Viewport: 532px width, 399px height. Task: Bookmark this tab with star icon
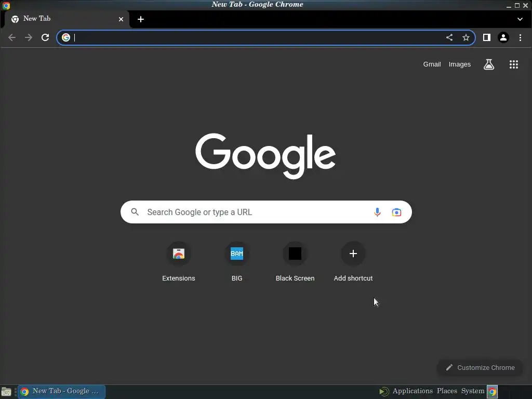(x=466, y=37)
